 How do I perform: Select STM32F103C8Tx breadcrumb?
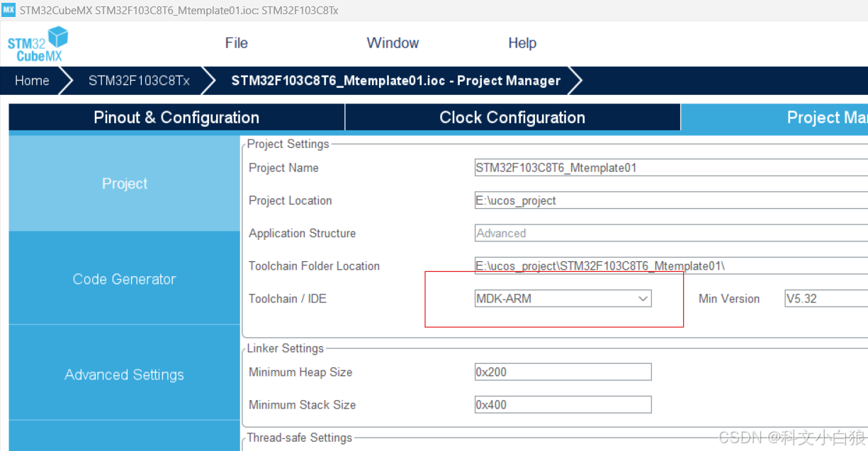pos(139,81)
